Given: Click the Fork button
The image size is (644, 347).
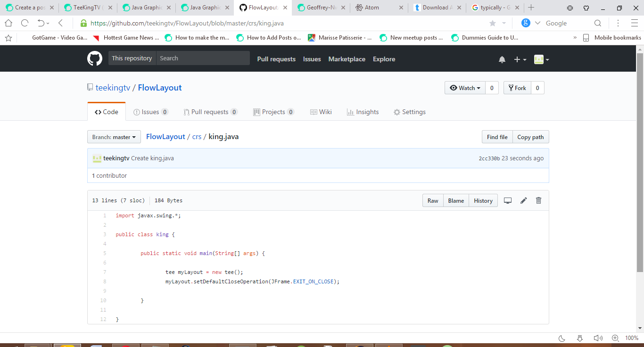Looking at the screenshot, I should (x=518, y=88).
